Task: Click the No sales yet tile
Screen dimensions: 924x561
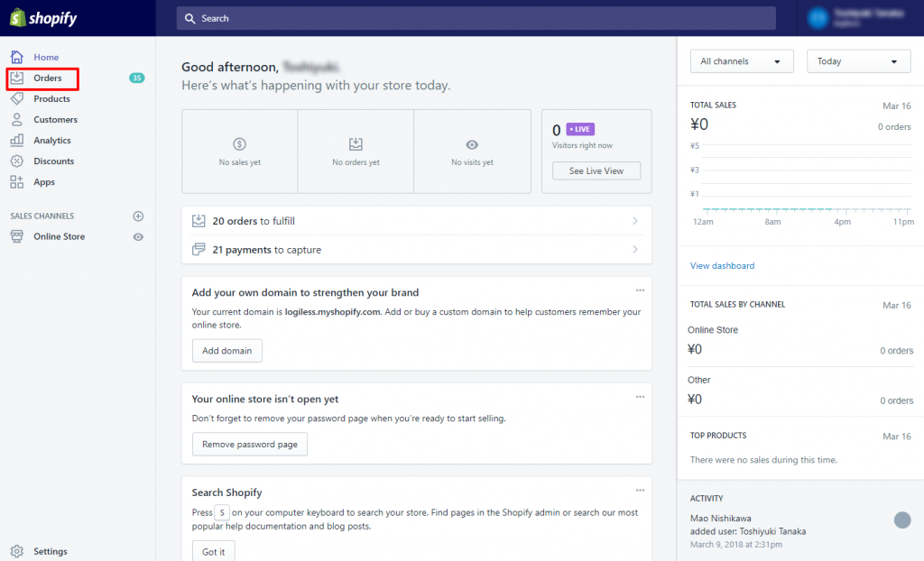Action: click(x=240, y=152)
